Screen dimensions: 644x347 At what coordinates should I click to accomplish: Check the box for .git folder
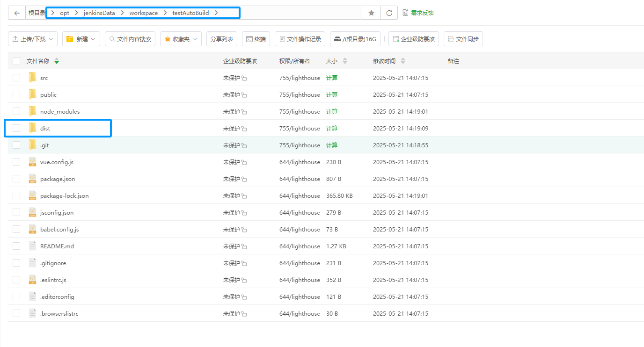16,145
